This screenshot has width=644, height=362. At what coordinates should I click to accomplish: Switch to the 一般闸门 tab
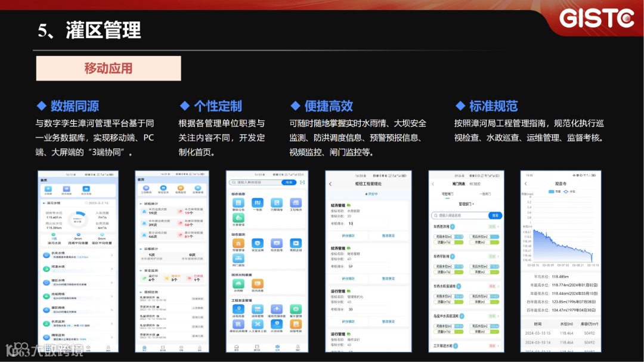tap(485, 194)
